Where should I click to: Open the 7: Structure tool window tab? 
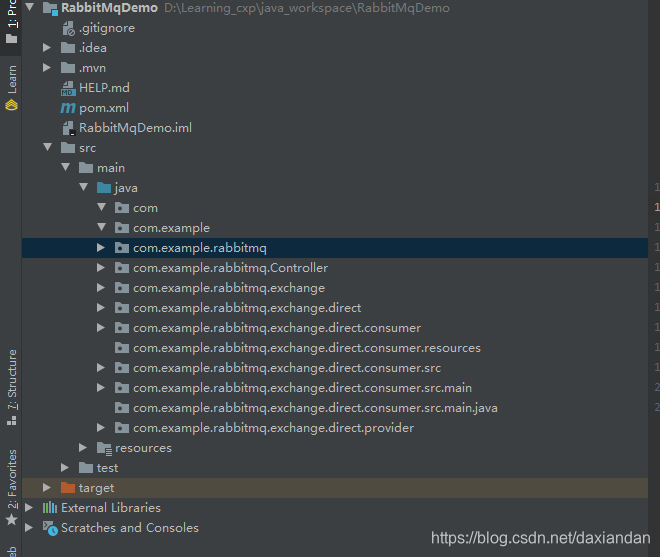(x=12, y=387)
